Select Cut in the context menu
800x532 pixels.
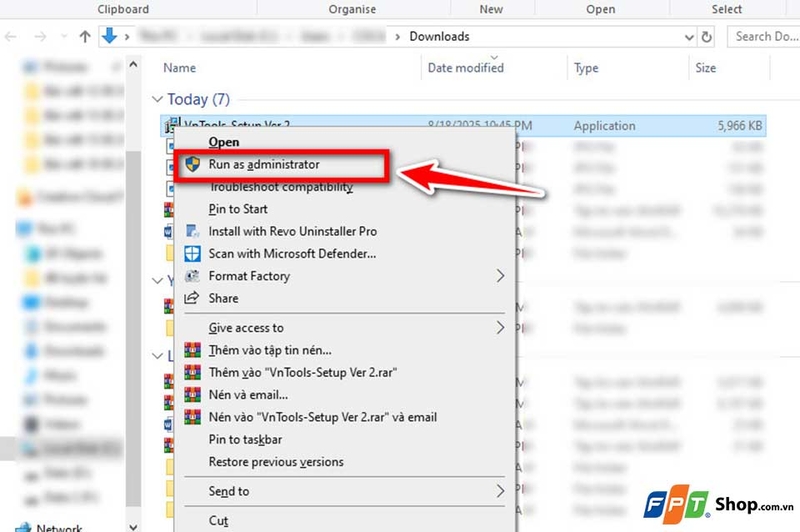click(x=218, y=521)
